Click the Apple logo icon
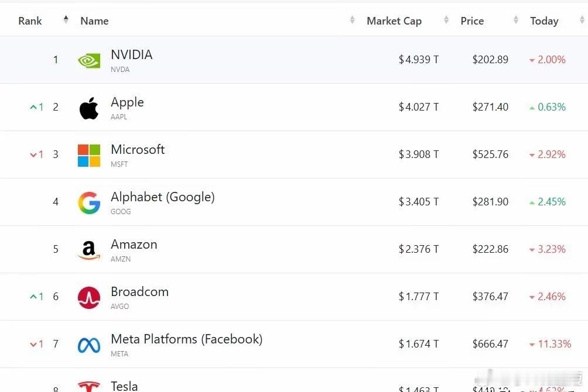Image resolution: width=588 pixels, height=392 pixels. [89, 108]
